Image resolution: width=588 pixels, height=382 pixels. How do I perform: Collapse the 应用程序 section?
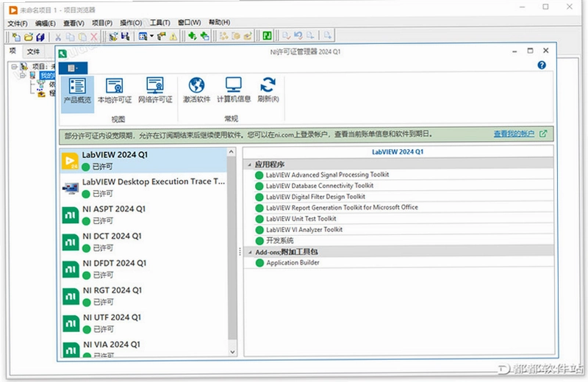[x=249, y=165]
